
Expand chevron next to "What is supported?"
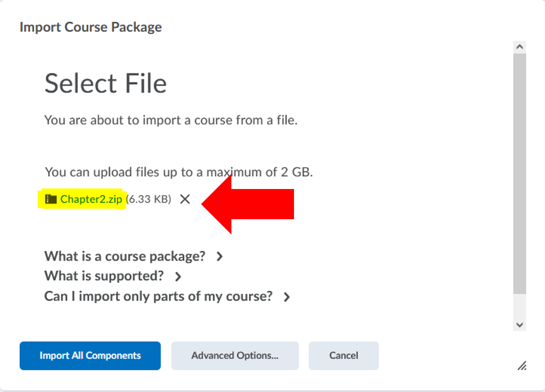[x=178, y=276]
